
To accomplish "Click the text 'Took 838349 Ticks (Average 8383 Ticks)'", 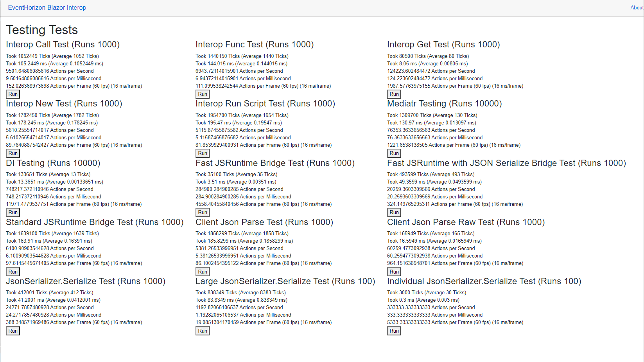I will point(240,293).
